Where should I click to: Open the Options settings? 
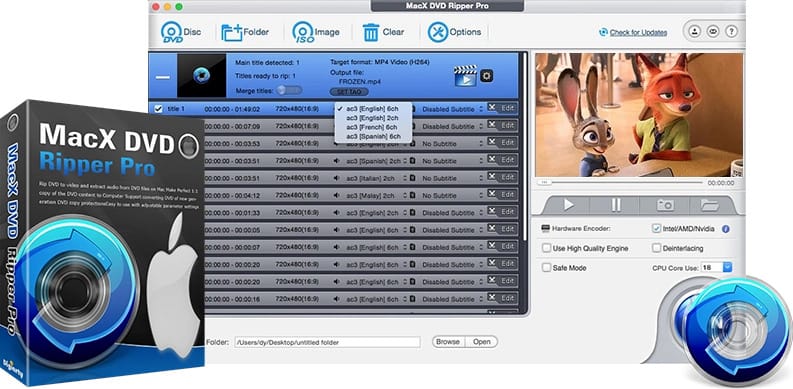tap(454, 32)
